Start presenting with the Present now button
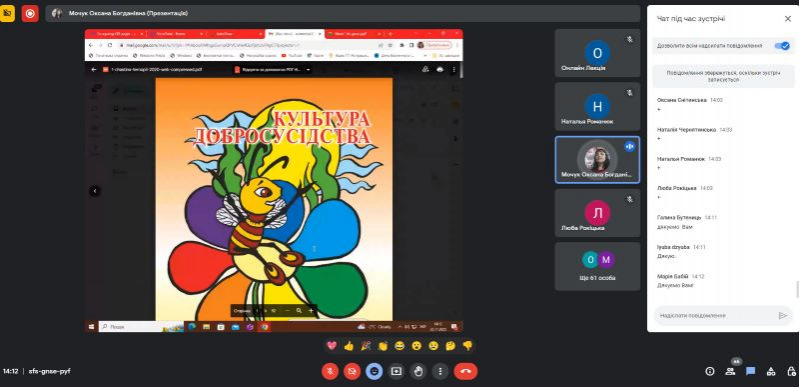The height and width of the screenshot is (387, 799). [x=396, y=371]
